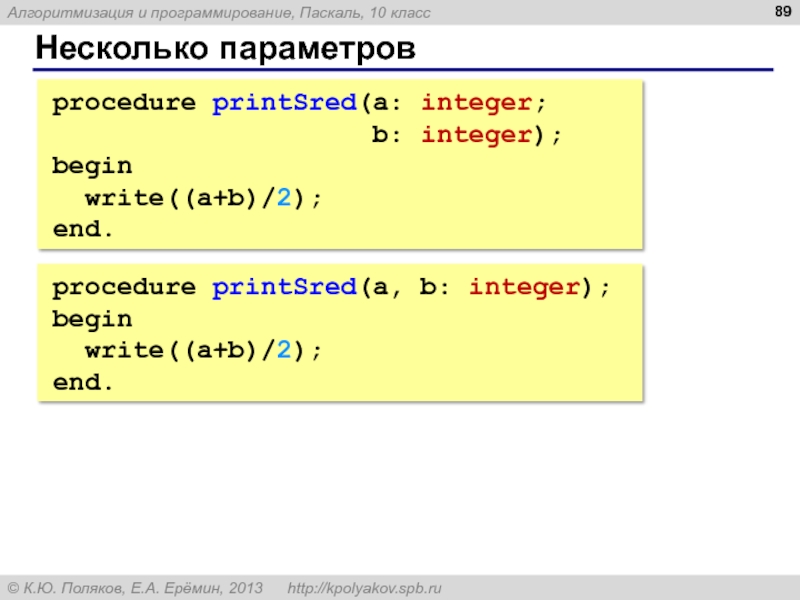Image resolution: width=800 pixels, height=600 pixels.
Task: Click 'begin' in the first code block
Action: coord(92,166)
